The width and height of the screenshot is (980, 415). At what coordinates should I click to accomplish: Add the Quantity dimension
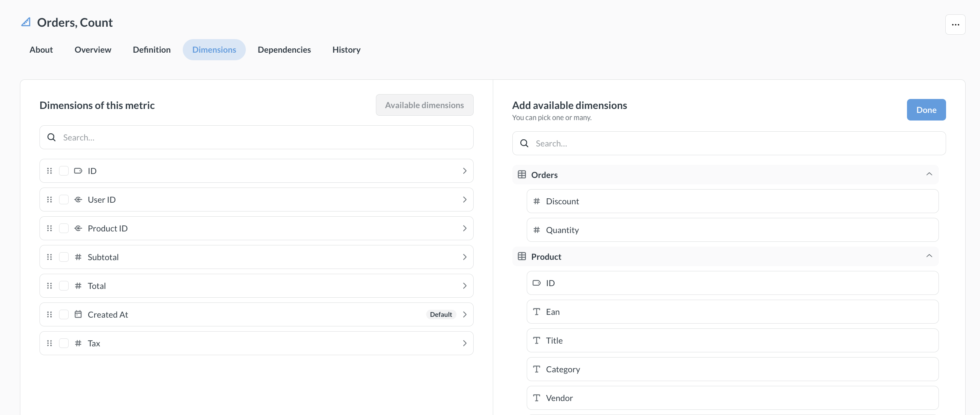click(733, 230)
